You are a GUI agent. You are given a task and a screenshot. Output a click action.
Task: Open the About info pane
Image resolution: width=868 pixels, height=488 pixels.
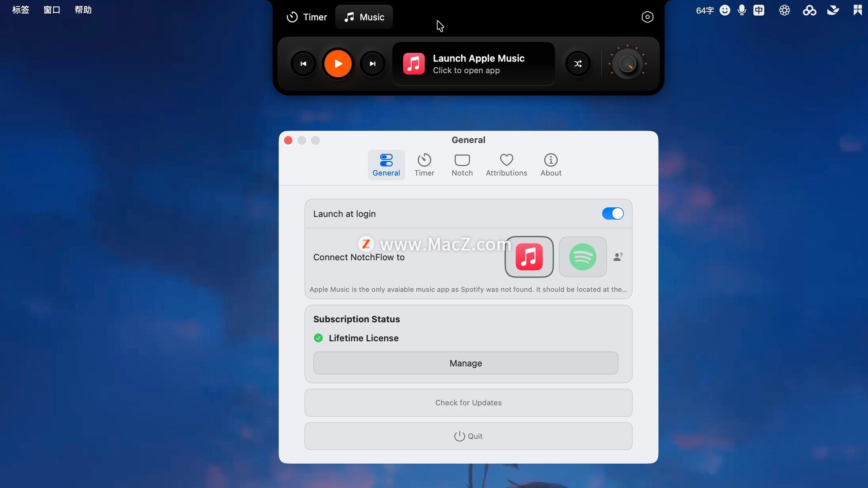pos(551,165)
